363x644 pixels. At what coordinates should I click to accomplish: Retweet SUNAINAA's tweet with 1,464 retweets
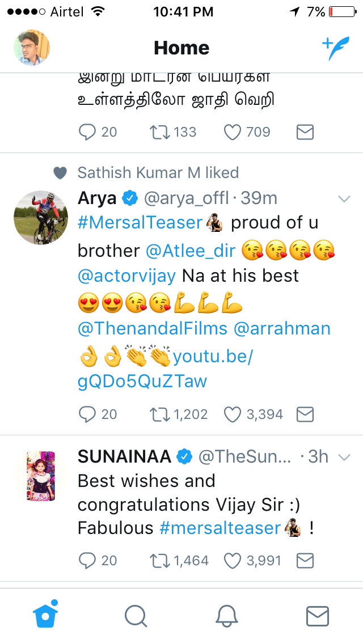[x=161, y=561]
